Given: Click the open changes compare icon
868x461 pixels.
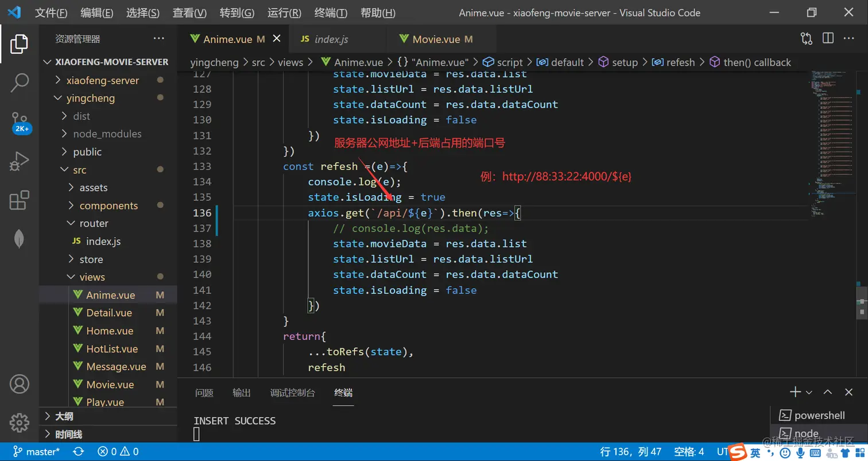Looking at the screenshot, I should [x=807, y=38].
